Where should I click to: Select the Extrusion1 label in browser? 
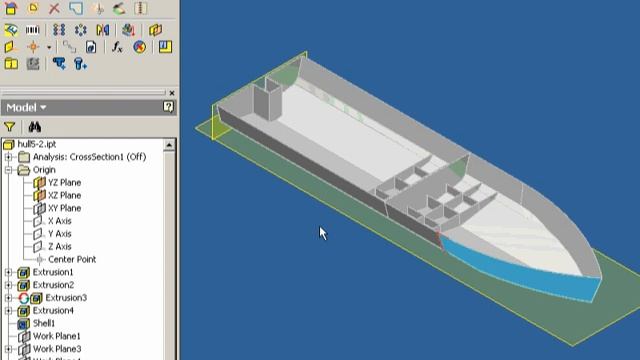[53, 272]
